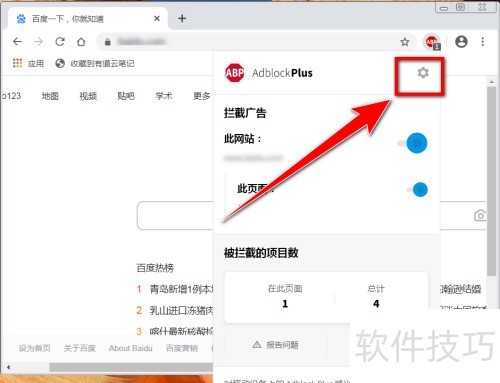Open hot item 青岛新增1例本土
The image size is (500, 383).
coord(182,289)
